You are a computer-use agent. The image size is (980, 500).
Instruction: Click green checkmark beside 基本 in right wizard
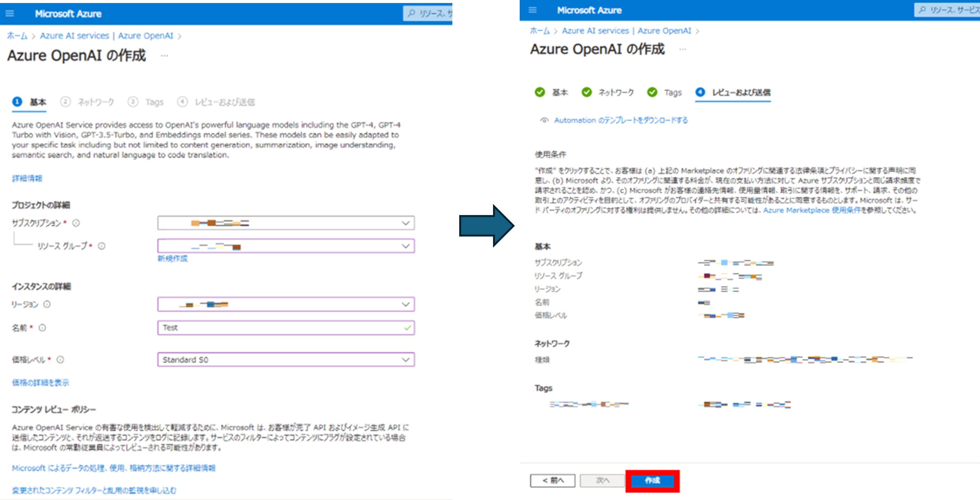[x=539, y=92]
